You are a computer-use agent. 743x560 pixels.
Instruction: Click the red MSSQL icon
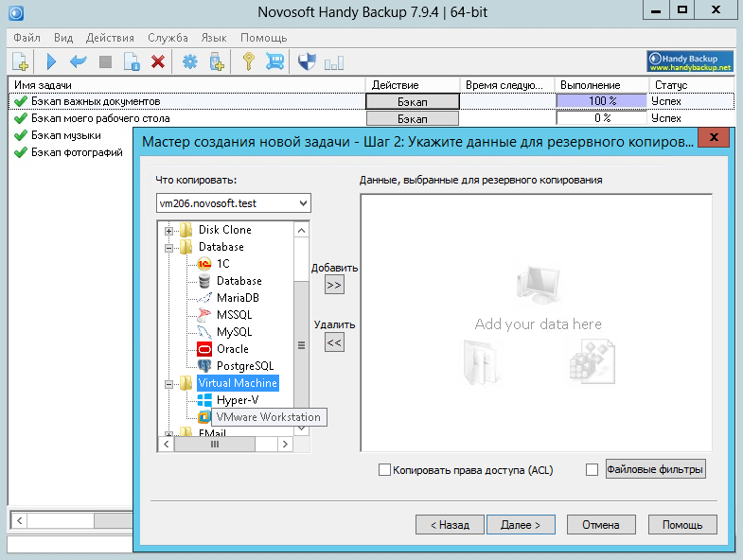[x=204, y=315]
